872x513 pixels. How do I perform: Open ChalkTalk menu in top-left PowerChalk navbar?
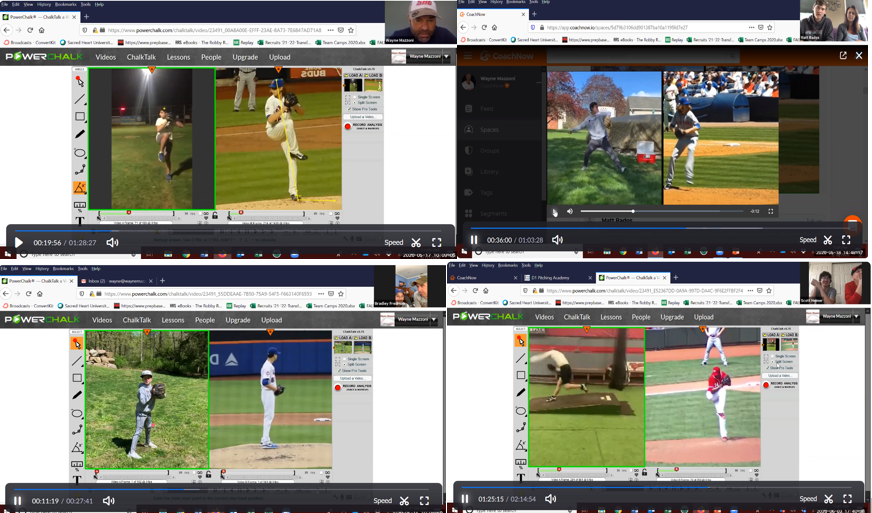click(141, 57)
